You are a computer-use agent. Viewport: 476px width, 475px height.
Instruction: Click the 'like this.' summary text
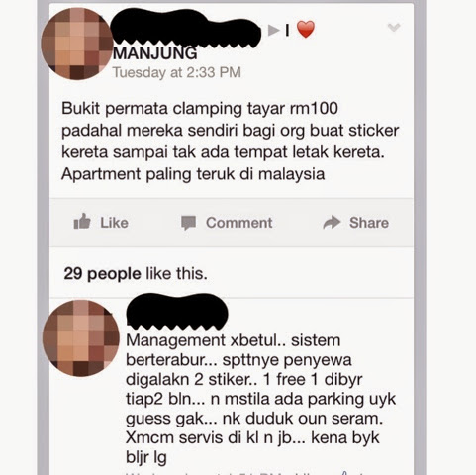[x=176, y=274]
